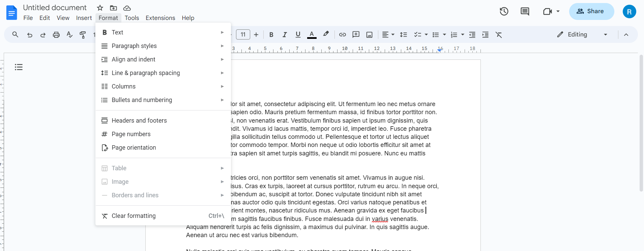The height and width of the screenshot is (251, 644).
Task: Open the Google account avatar
Action: (629, 11)
